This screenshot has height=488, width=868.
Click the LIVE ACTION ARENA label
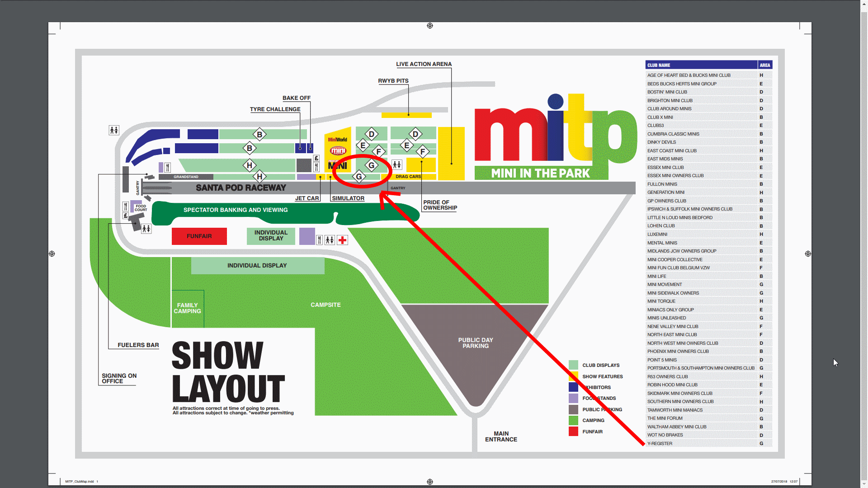[424, 64]
